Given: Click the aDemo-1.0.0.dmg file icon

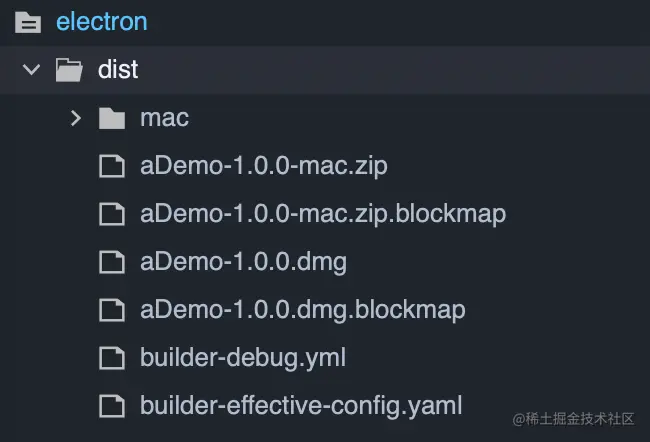Looking at the screenshot, I should [x=112, y=262].
